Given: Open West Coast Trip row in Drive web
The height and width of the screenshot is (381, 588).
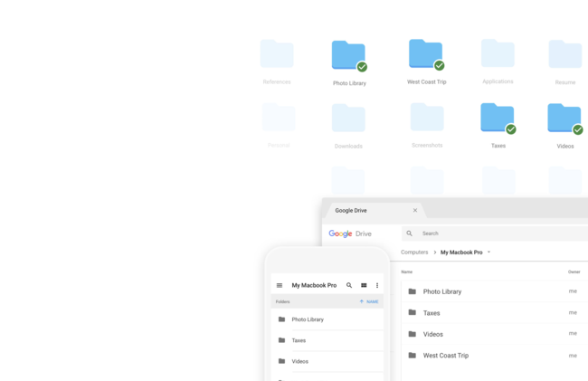Looking at the screenshot, I should coord(495,356).
